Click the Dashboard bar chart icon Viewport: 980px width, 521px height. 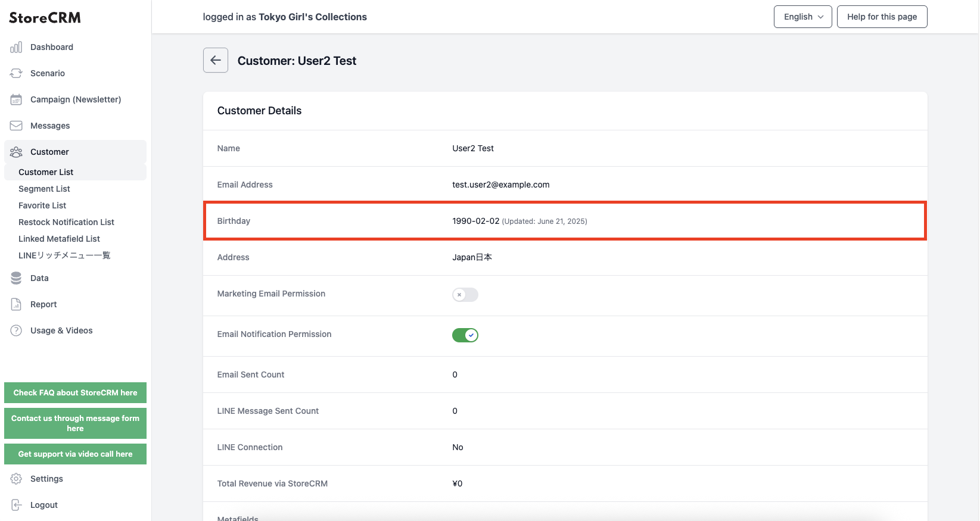(x=16, y=47)
